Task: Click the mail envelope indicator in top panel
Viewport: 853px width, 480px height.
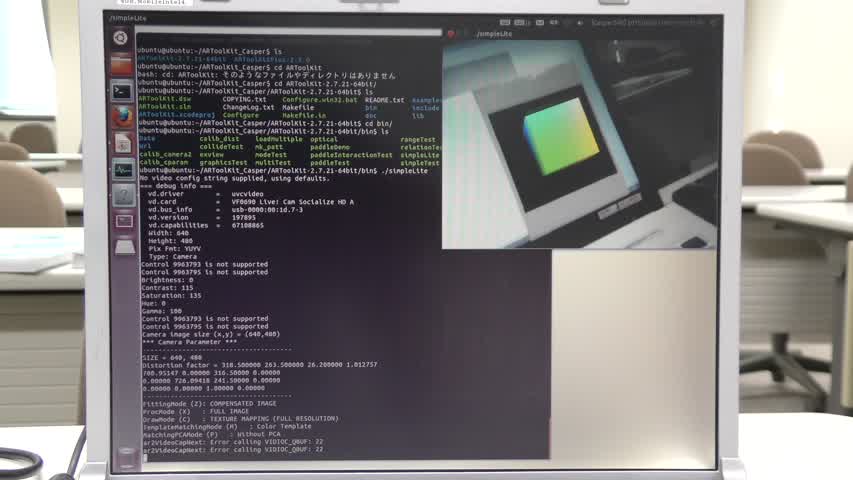Action: pyautogui.click(x=540, y=23)
